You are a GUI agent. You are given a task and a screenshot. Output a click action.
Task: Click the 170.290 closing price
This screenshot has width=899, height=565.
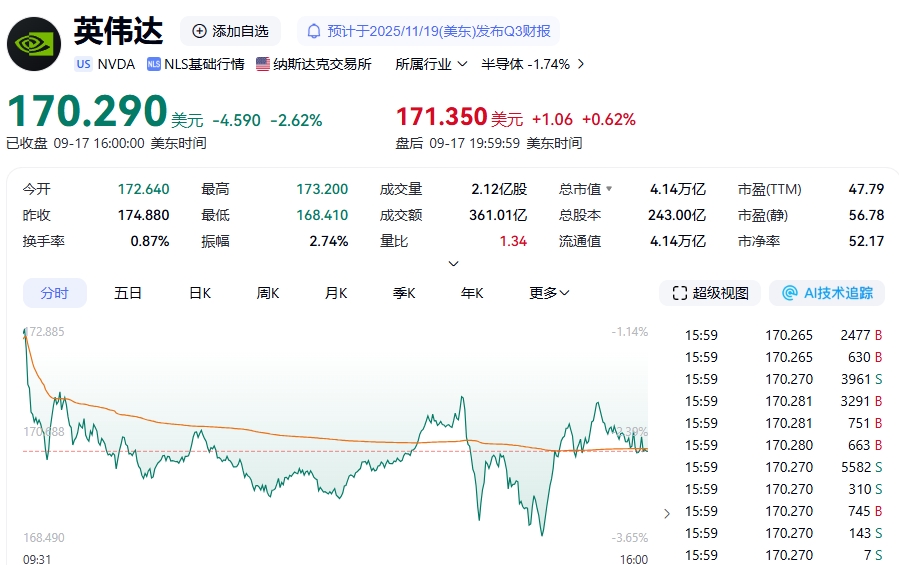87,111
